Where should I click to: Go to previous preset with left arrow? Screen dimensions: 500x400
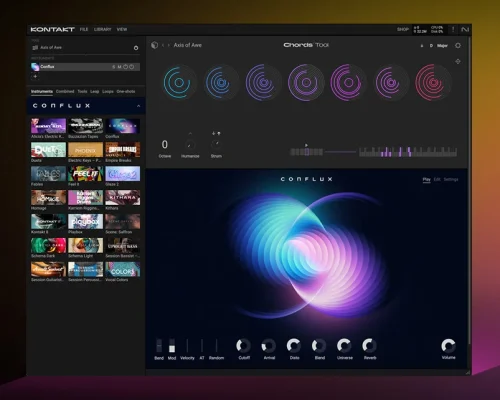[x=163, y=45]
